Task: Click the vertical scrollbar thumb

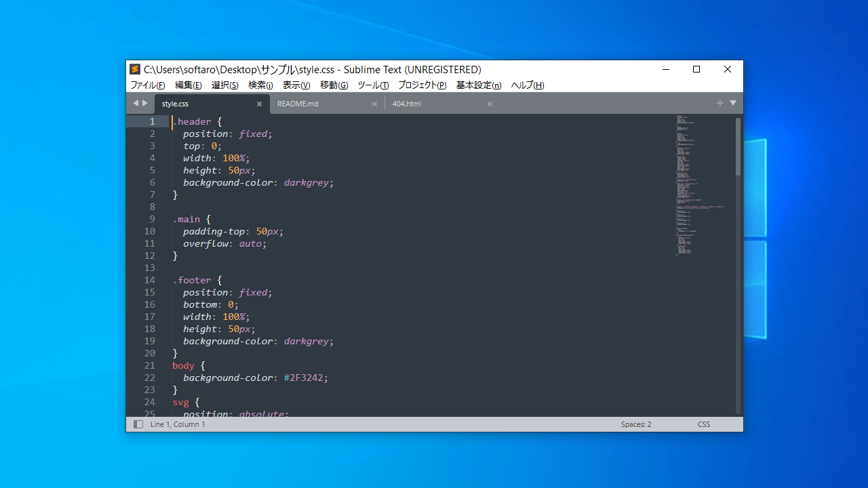Action: coord(738,147)
